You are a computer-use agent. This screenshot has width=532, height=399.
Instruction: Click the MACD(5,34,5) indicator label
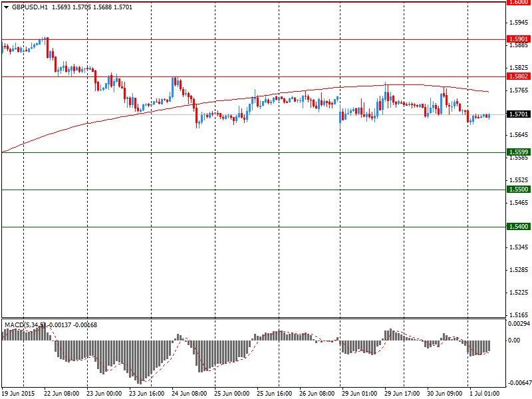25,325
